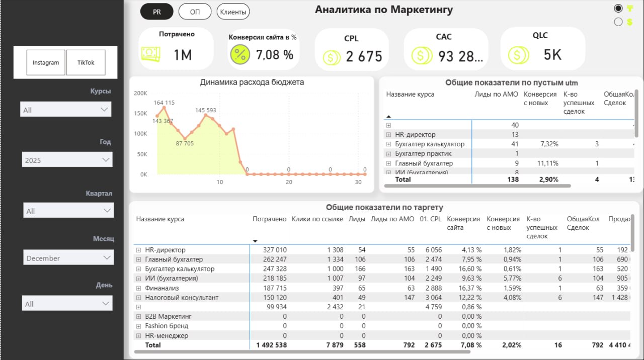
Task: Filter by TikTok button
Action: coord(86,63)
